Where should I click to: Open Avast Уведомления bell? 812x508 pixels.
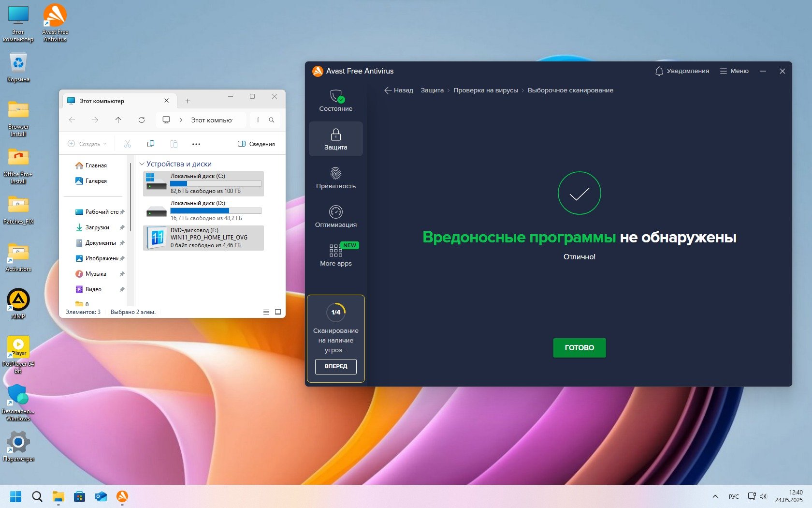[682, 71]
